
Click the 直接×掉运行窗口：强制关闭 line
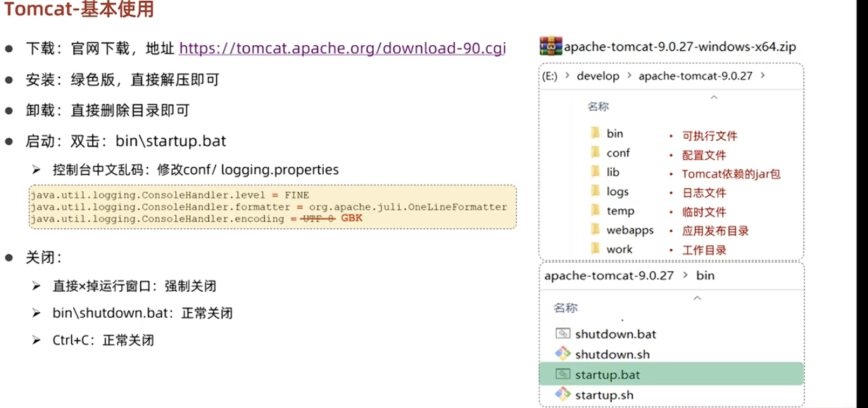[134, 286]
